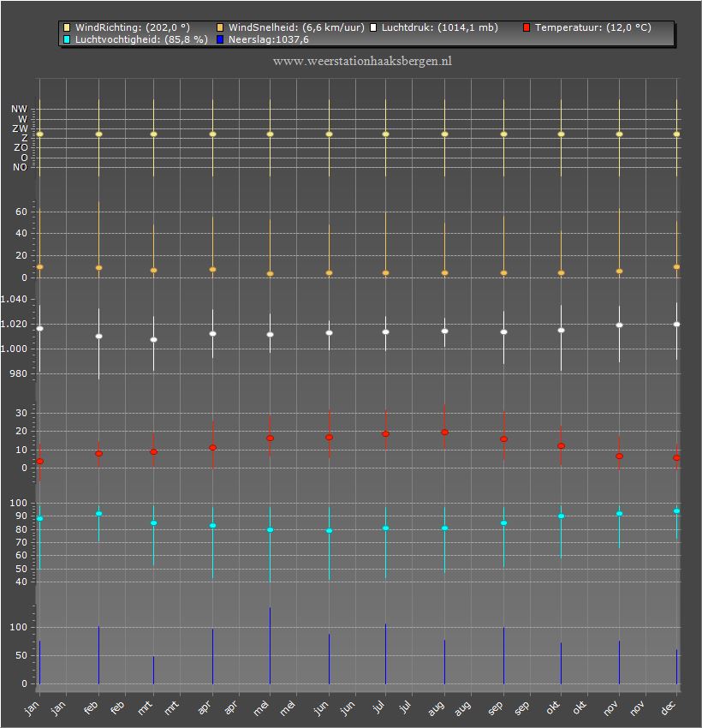
Task: Click the June yellow wind direction marker
Action: click(329, 134)
